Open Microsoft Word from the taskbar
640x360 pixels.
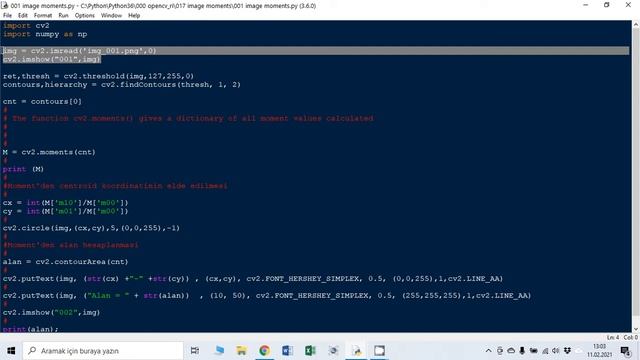click(x=287, y=351)
